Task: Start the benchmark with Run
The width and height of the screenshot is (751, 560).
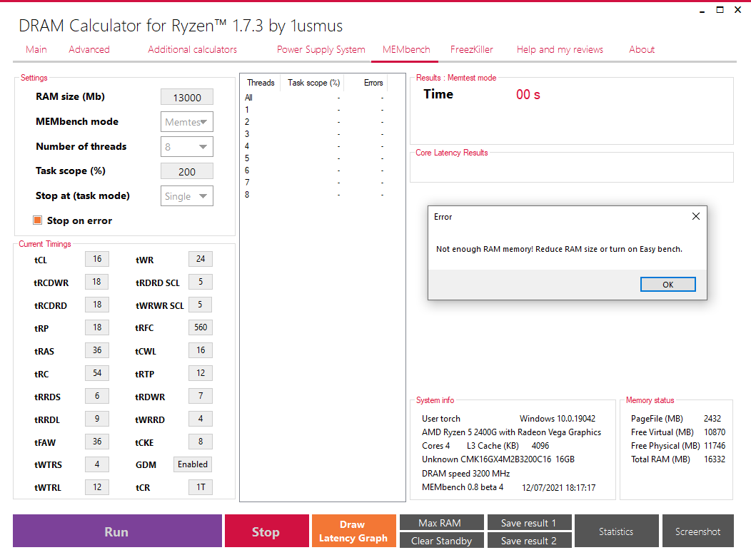Action: (x=117, y=531)
